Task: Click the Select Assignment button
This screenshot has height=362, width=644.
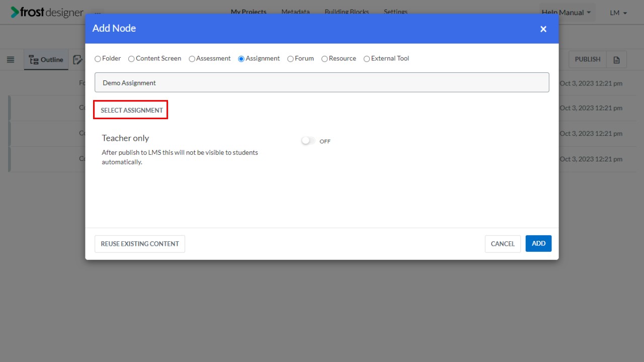Action: 131,110
